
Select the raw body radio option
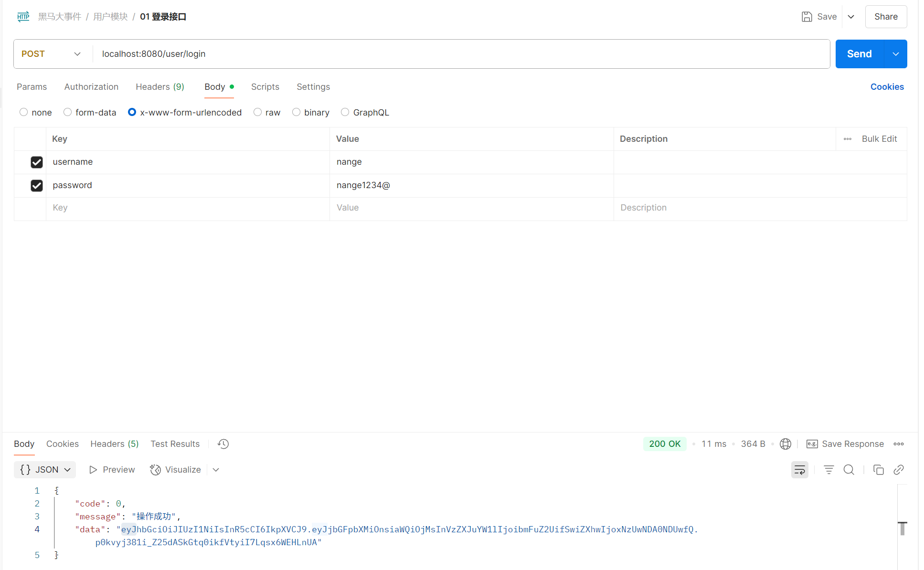258,112
